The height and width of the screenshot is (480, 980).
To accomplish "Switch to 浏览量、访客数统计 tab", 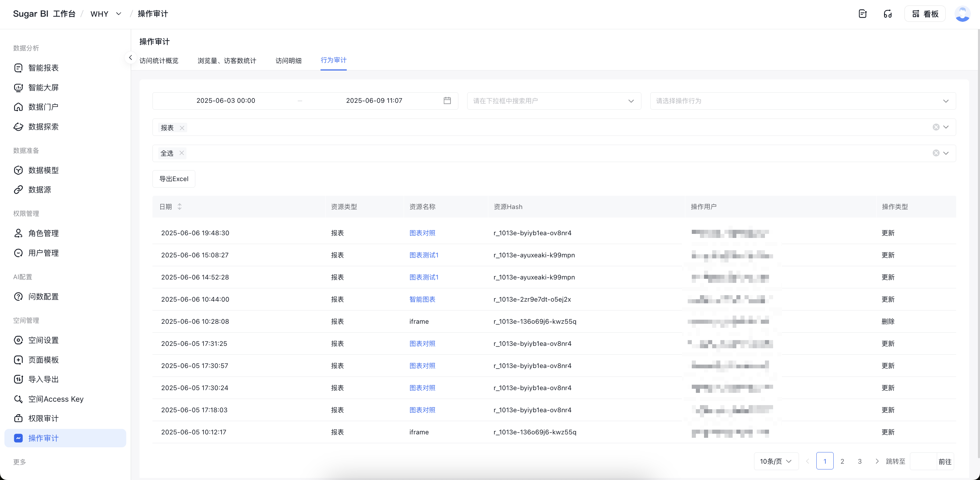I will (x=227, y=61).
